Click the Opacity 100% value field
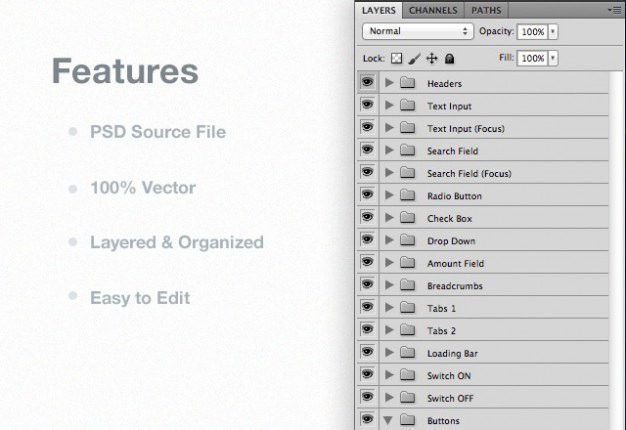The width and height of the screenshot is (626, 430). 533,32
